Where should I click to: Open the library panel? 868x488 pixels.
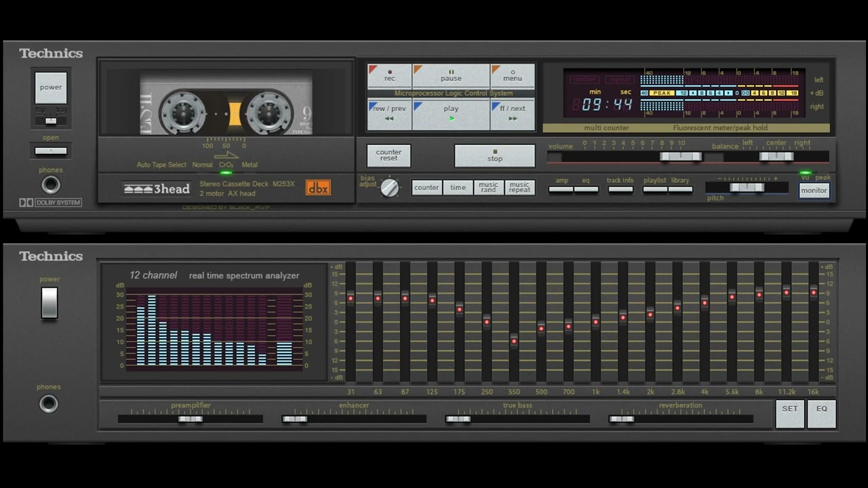tap(680, 190)
